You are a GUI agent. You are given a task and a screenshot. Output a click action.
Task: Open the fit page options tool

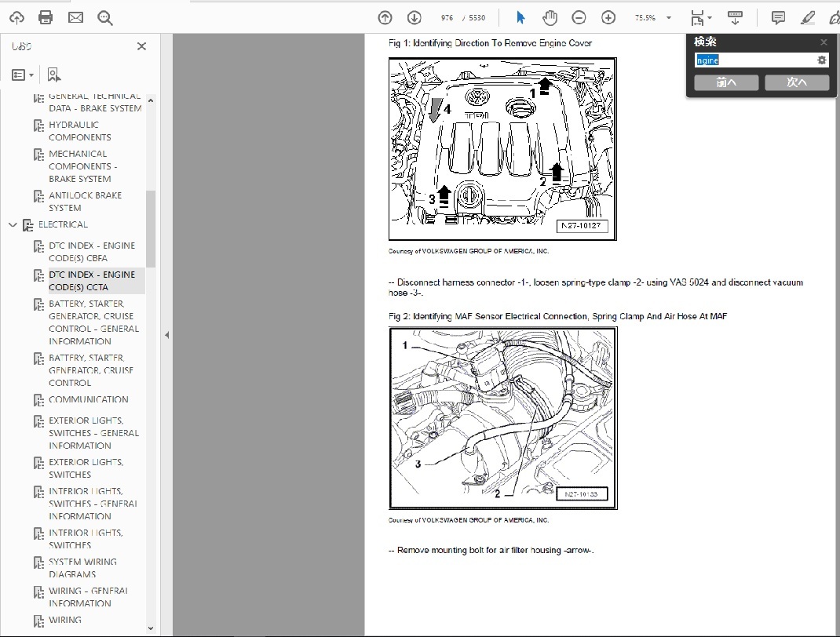pyautogui.click(x=700, y=18)
